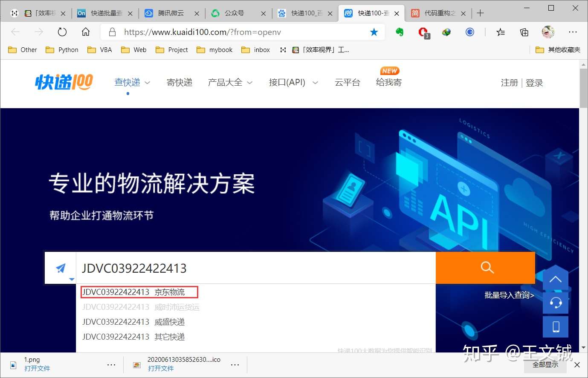Open the VBA bookmarks folder

[x=100, y=50]
